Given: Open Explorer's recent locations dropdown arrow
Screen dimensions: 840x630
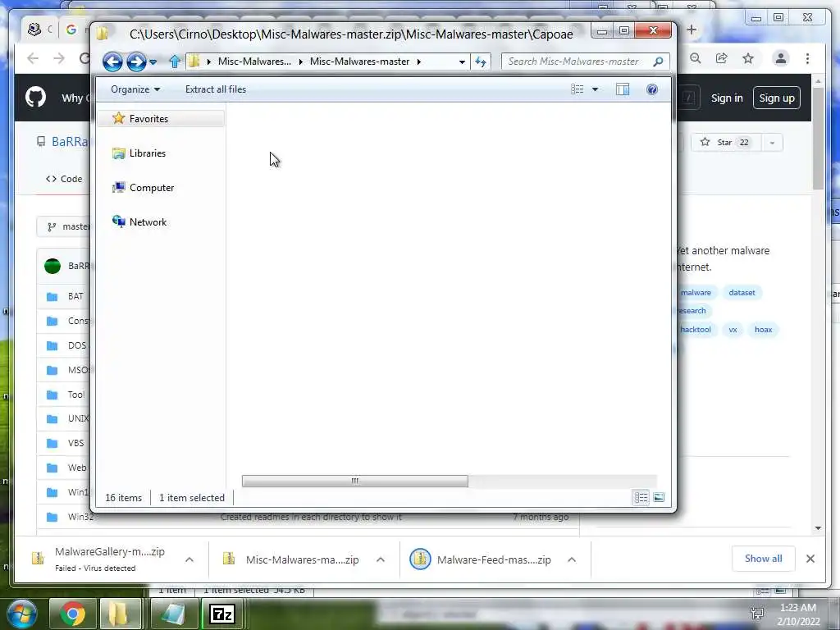Looking at the screenshot, I should pyautogui.click(x=153, y=62).
